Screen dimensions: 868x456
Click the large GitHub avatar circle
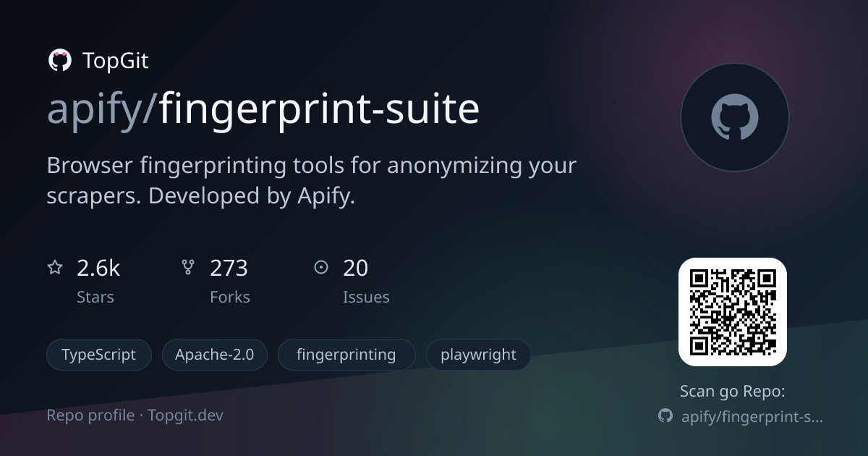coord(734,117)
